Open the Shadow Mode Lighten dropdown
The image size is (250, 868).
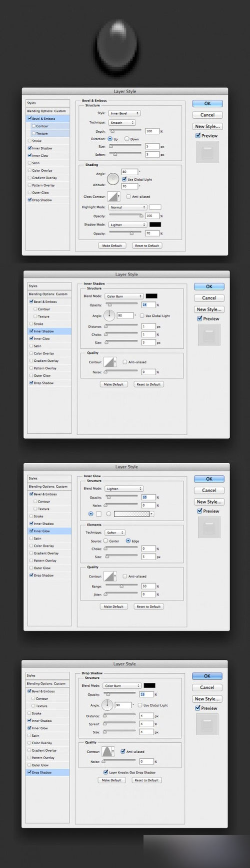(x=127, y=225)
